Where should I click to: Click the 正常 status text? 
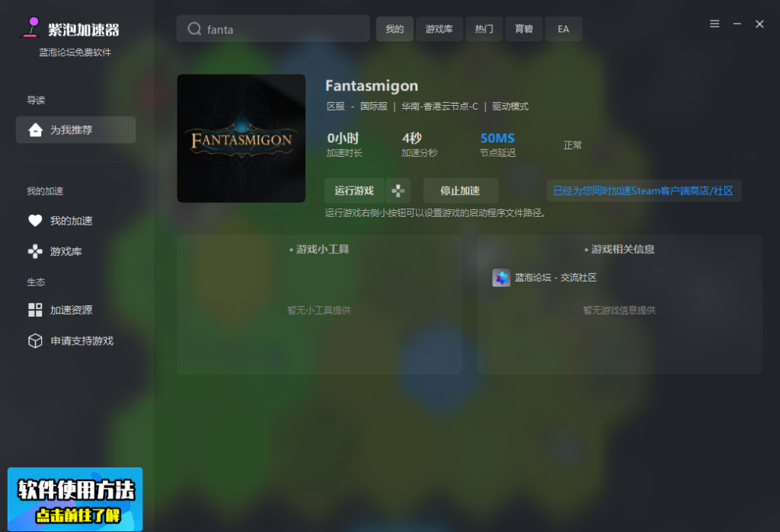pyautogui.click(x=573, y=145)
